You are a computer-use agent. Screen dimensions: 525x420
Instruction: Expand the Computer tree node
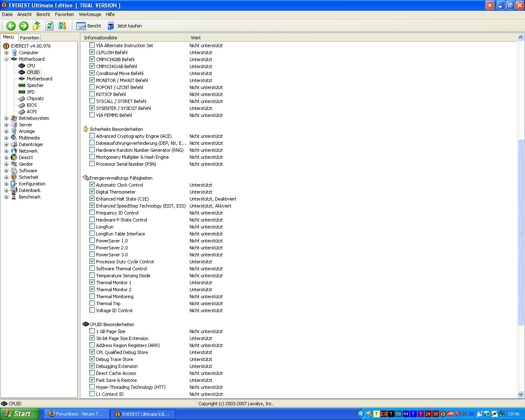pos(6,52)
